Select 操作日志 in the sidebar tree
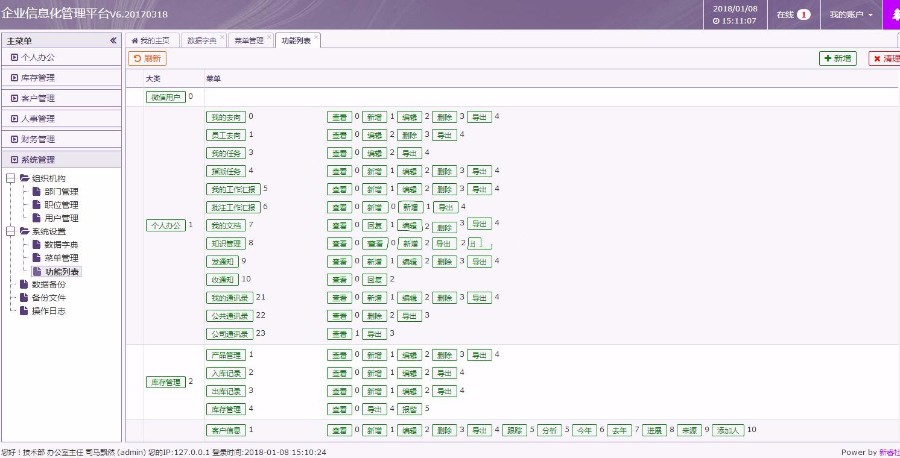The height and width of the screenshot is (458, 900). [48, 310]
